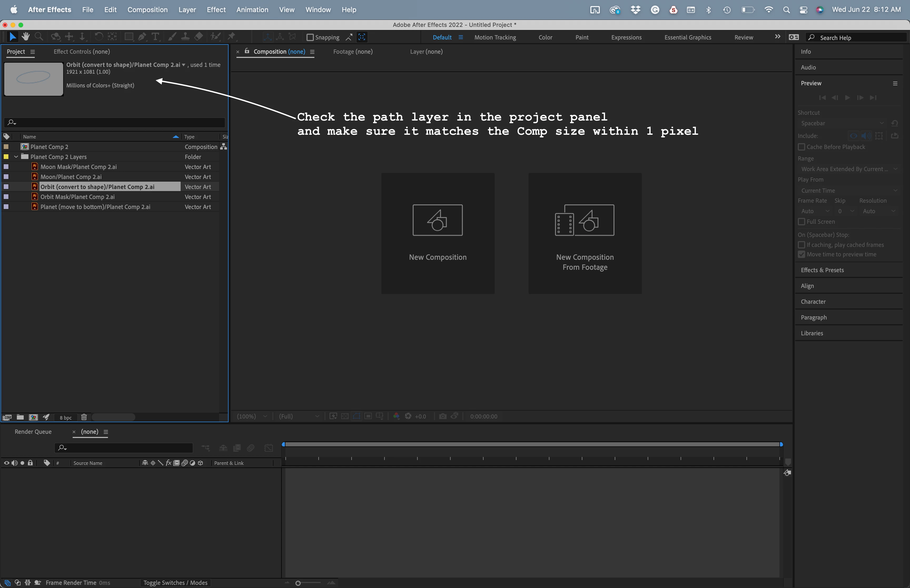
Task: Click the interpret footage icon
Action: coord(7,417)
